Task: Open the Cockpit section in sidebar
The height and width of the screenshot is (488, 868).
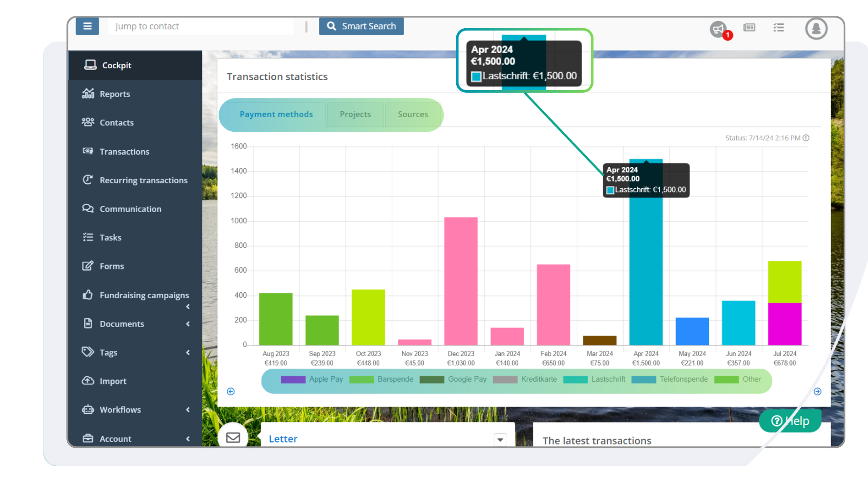Action: pyautogui.click(x=117, y=65)
